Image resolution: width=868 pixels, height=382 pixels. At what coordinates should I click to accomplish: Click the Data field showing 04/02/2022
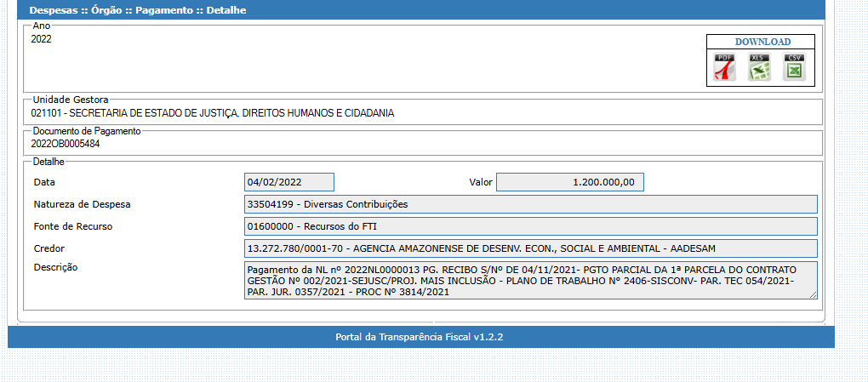point(289,182)
